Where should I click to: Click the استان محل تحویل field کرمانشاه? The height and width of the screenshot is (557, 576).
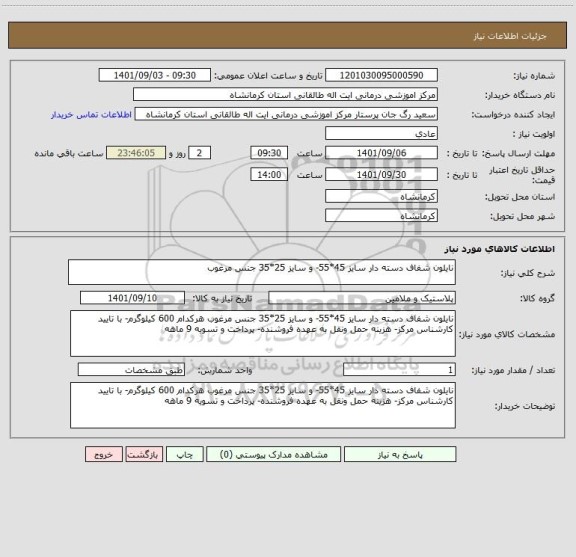click(x=381, y=196)
